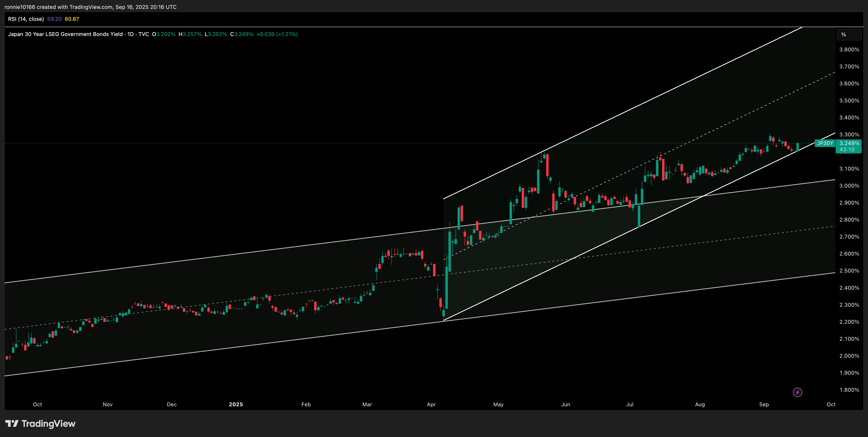Click the TVC exchange label in legend
868x437 pixels.
144,34
